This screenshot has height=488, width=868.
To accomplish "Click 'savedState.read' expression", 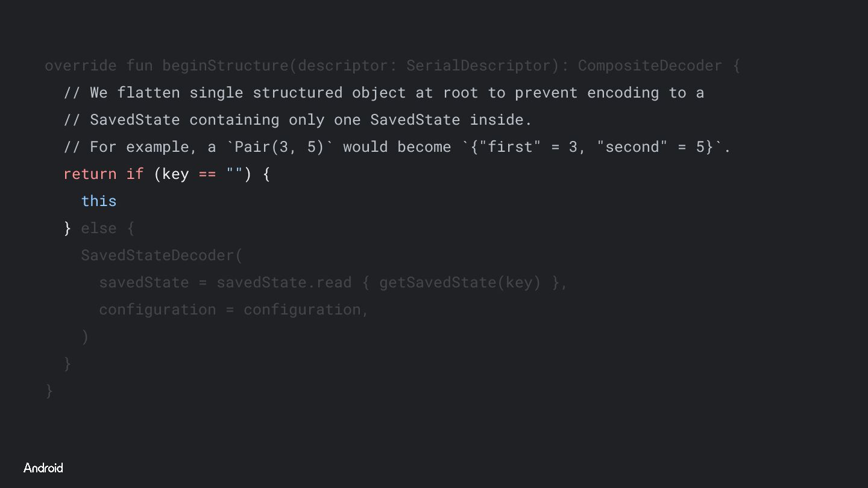I will click(284, 283).
